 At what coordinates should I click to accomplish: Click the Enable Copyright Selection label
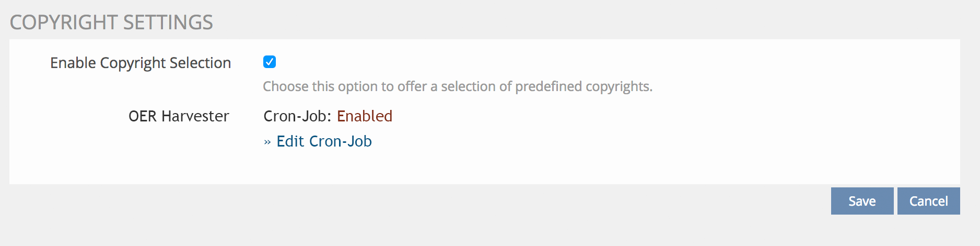140,63
